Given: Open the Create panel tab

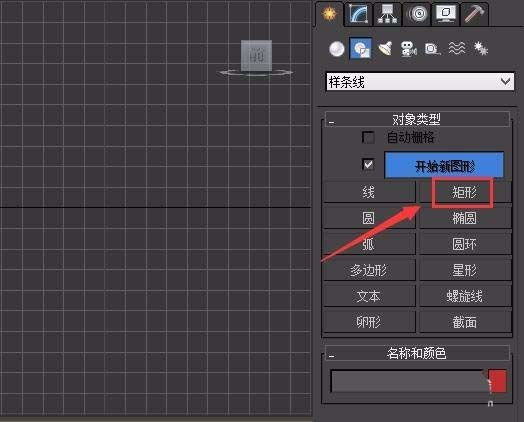Looking at the screenshot, I should pyautogui.click(x=329, y=14).
